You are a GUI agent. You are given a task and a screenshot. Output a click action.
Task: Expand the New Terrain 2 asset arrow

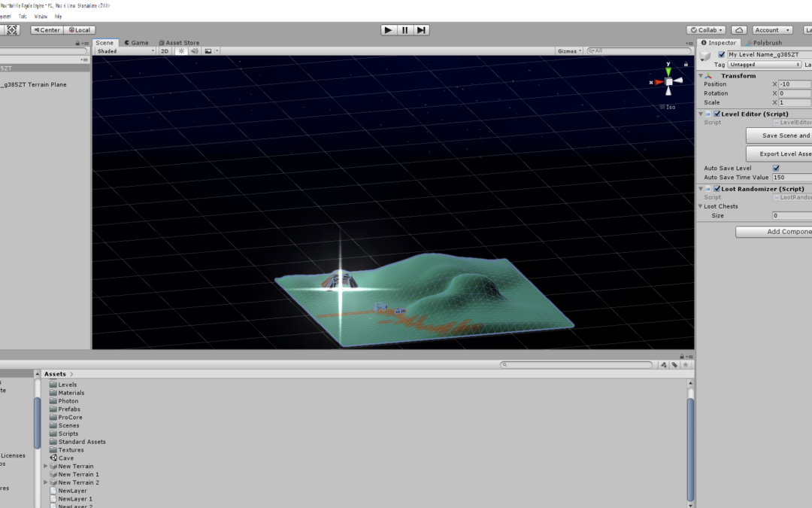coord(46,482)
